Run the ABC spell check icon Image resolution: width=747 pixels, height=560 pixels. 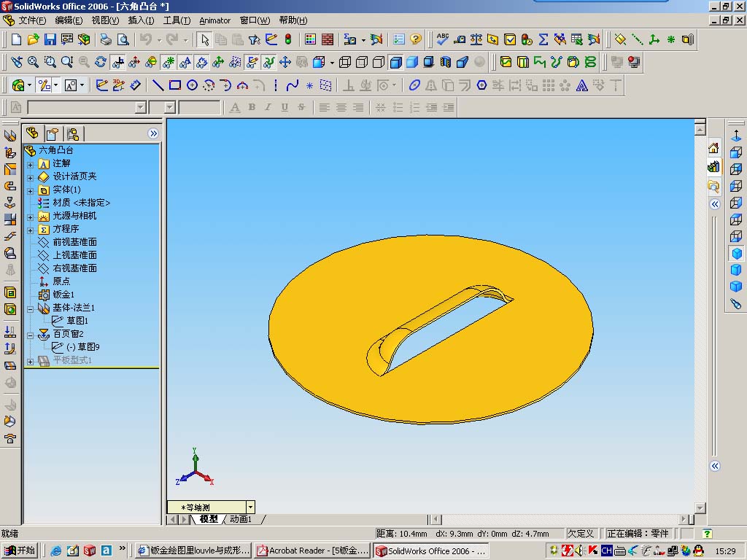tap(443, 39)
